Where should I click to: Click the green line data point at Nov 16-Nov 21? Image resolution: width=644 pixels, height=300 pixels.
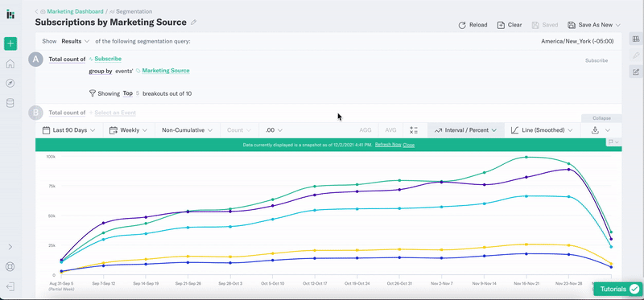(526, 157)
